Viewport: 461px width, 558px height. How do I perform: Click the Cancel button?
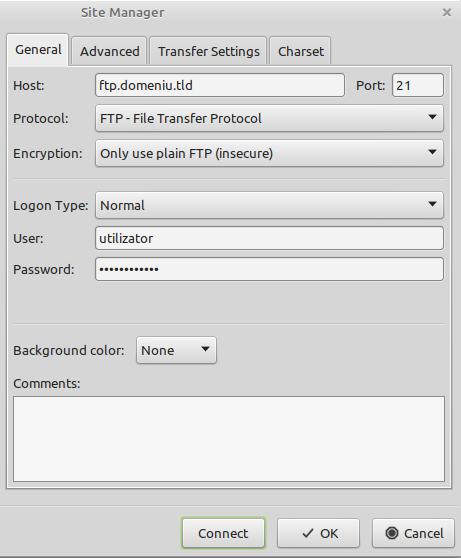pyautogui.click(x=413, y=533)
